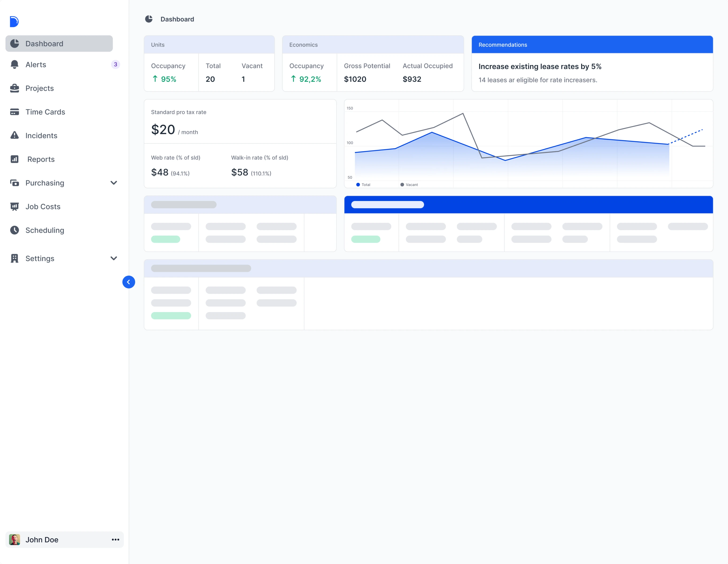Viewport: 728px width, 564px height.
Task: Open John Doe's three-dot options menu
Action: pyautogui.click(x=115, y=540)
